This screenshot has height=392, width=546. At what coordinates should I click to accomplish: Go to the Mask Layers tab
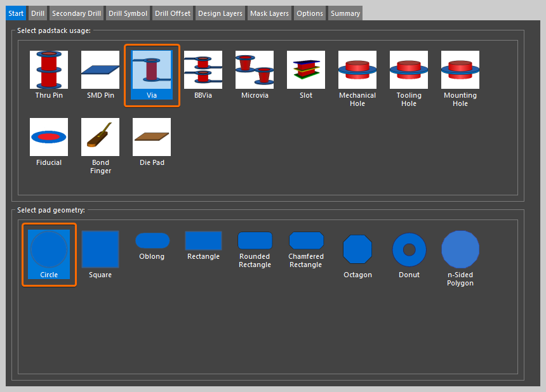269,13
